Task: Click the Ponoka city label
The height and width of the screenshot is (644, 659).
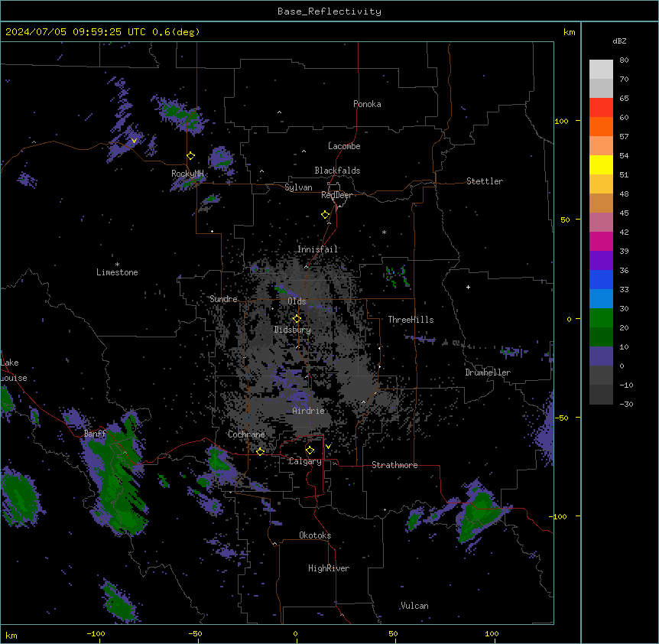Action: point(367,104)
